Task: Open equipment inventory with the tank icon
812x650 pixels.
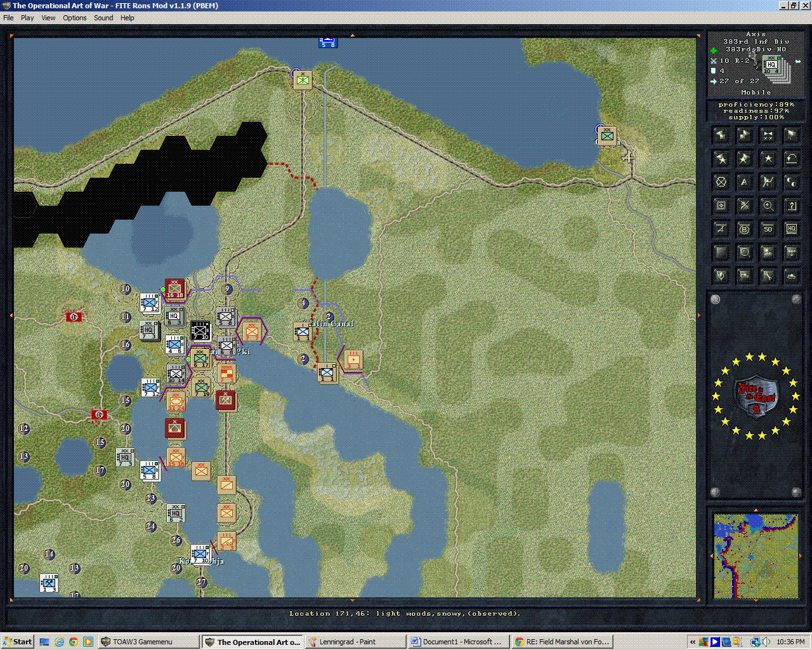Action: (x=791, y=275)
